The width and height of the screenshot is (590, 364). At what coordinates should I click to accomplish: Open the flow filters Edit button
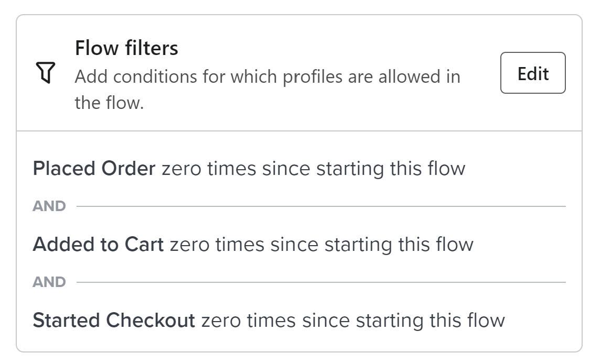point(533,73)
